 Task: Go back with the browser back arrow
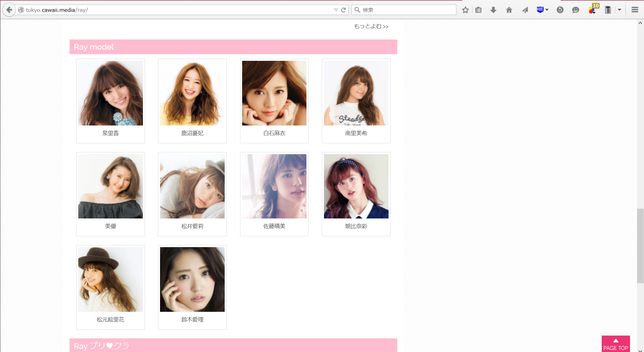tap(9, 10)
